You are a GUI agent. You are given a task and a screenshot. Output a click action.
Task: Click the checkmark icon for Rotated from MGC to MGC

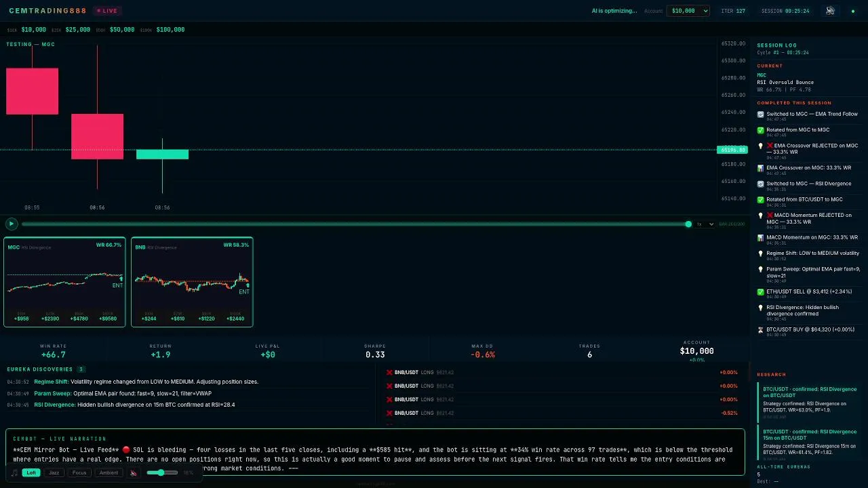coord(760,130)
